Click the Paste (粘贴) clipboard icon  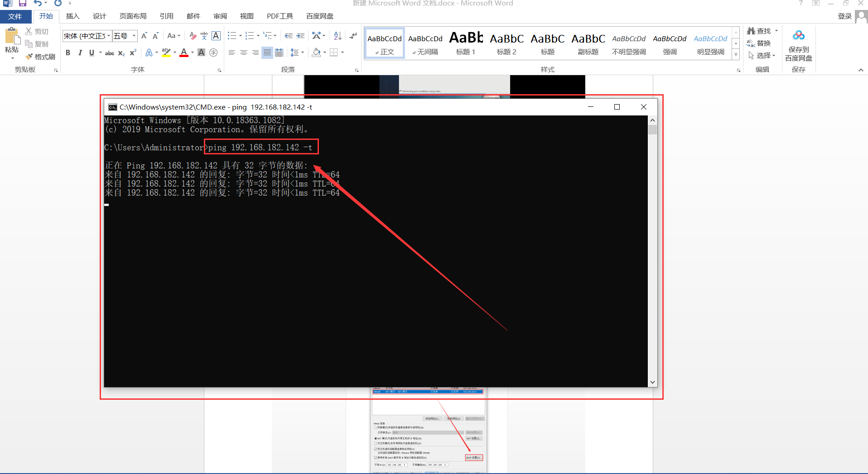[x=12, y=36]
